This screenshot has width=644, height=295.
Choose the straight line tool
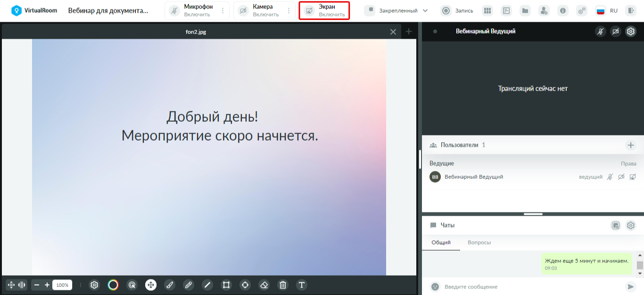(207, 285)
